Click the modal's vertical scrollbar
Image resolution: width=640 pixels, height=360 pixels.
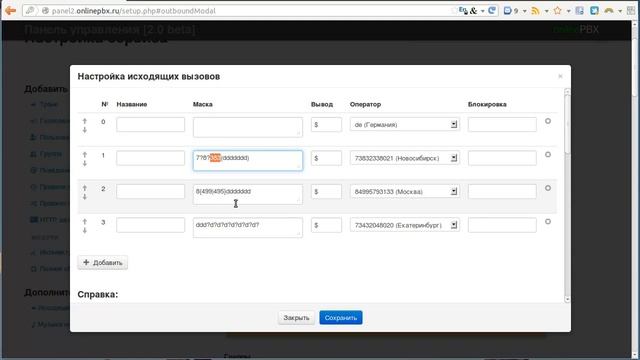567,196
